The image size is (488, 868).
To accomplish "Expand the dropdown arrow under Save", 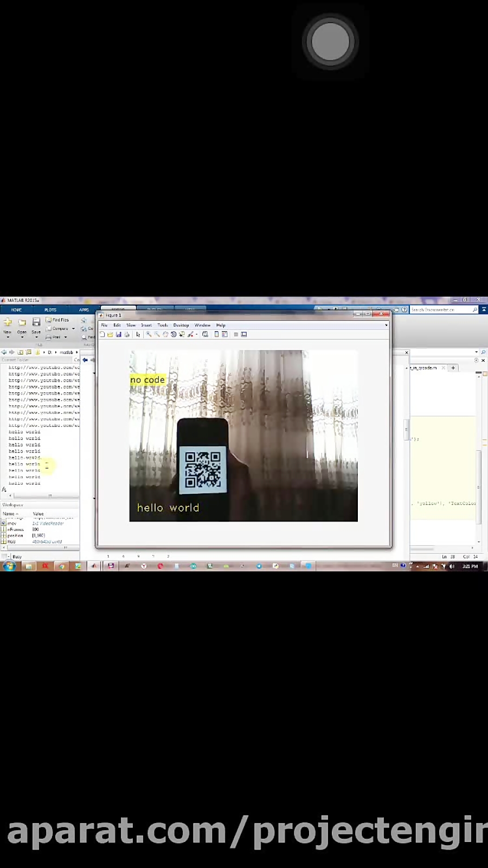I will [36, 337].
